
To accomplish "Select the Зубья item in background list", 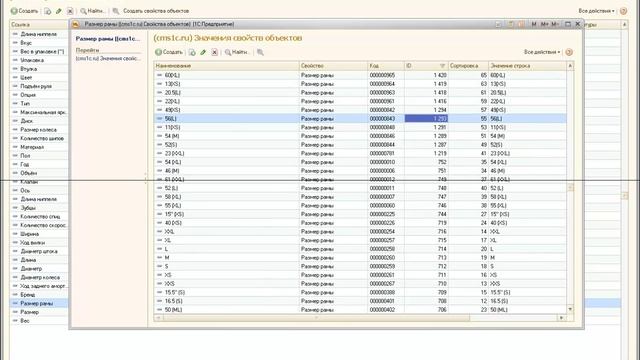I will pos(39,208).
